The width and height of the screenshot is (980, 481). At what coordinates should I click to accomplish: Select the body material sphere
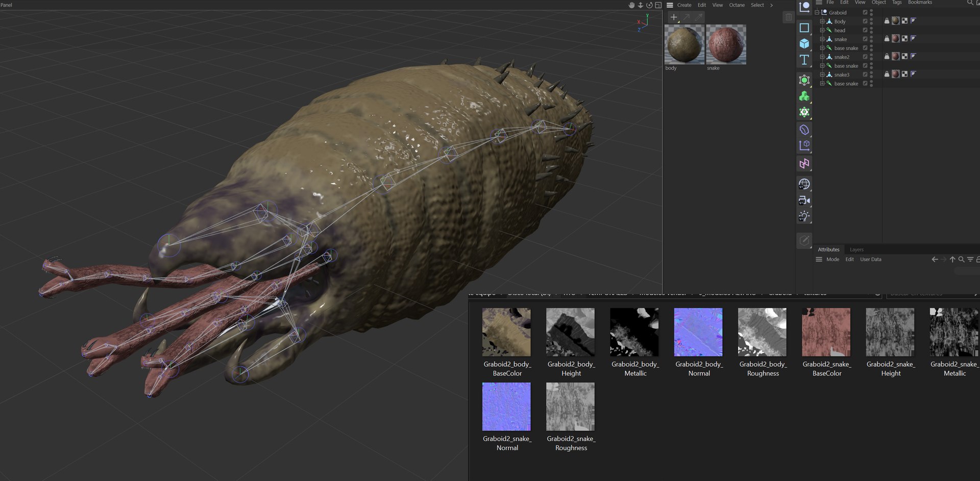point(684,44)
